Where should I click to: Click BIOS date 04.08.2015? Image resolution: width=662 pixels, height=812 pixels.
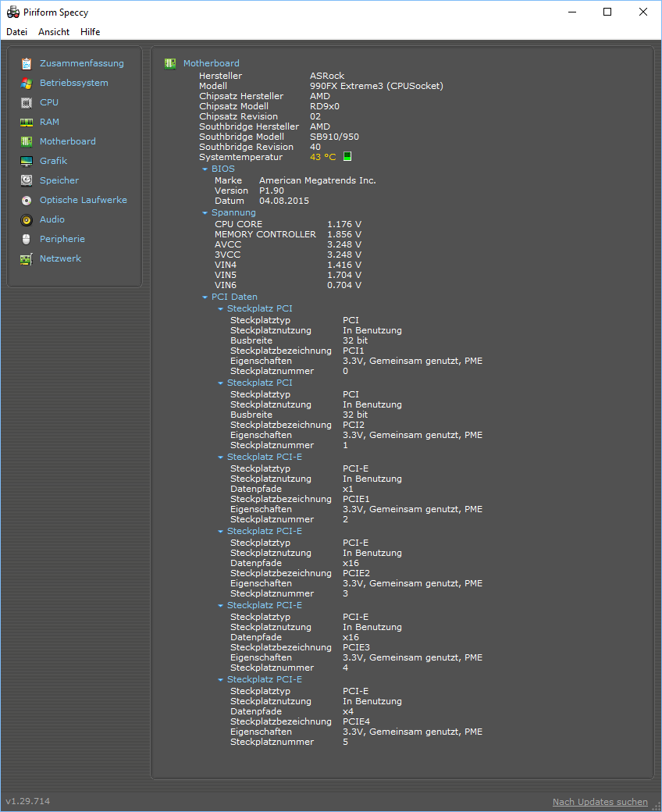click(x=284, y=201)
